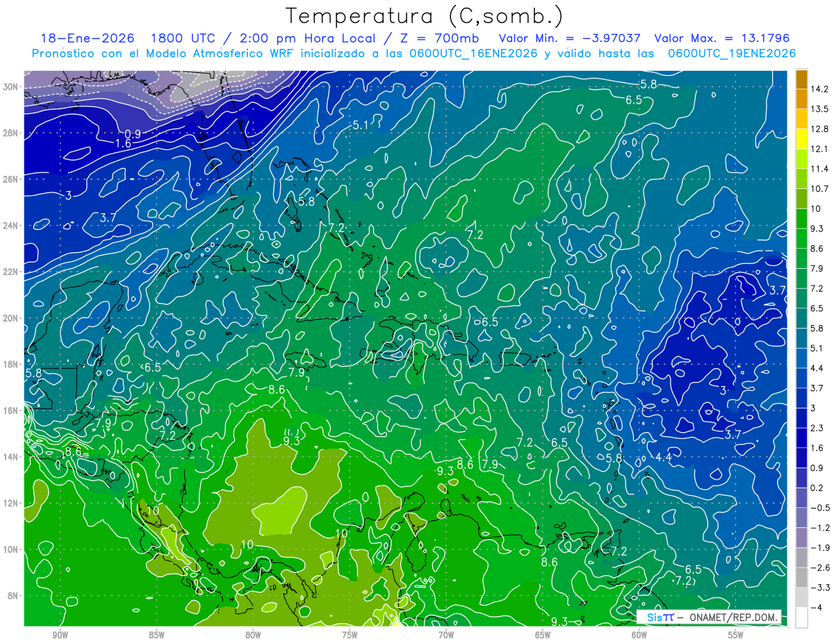The width and height of the screenshot is (834, 644).
Task: Click the '11.4' colorbar label
Action: click(819, 169)
